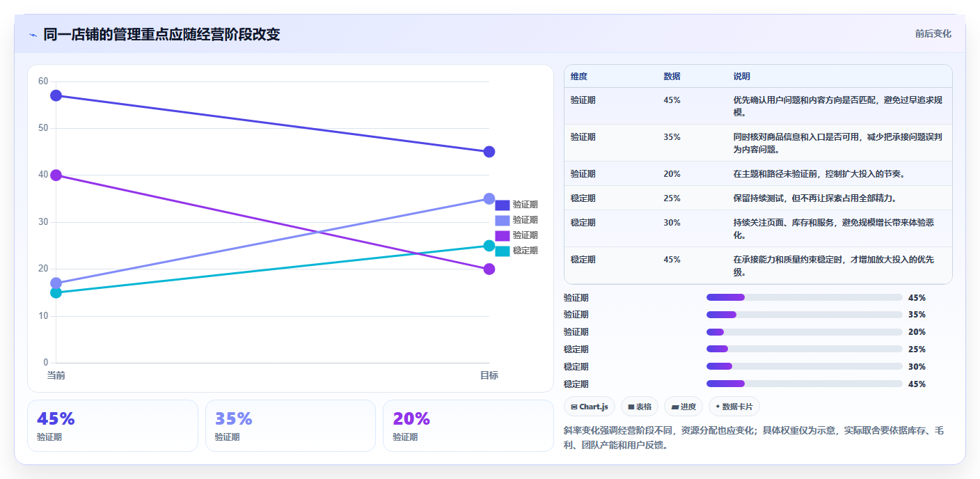Image resolution: width=980 pixels, height=479 pixels.
Task: Click the indigo data point at 45 on 目标
Action: coord(489,152)
